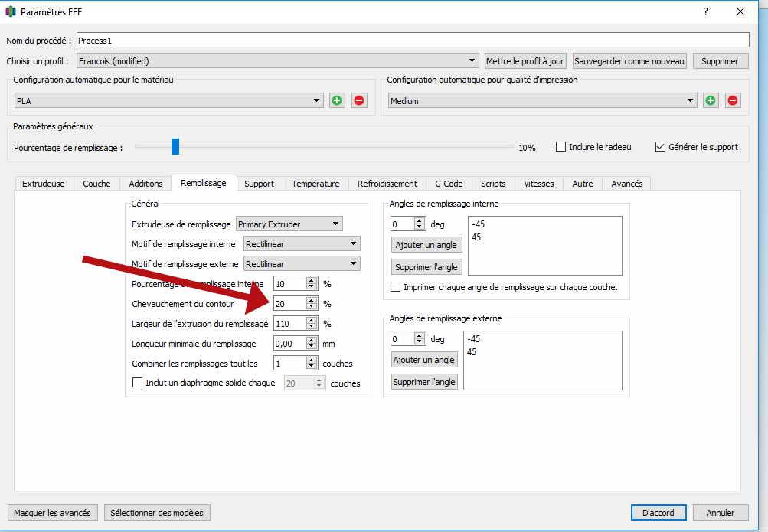Enable Inclut un diaphragme solide checkbox
The width and height of the screenshot is (768, 532).
coord(138,382)
